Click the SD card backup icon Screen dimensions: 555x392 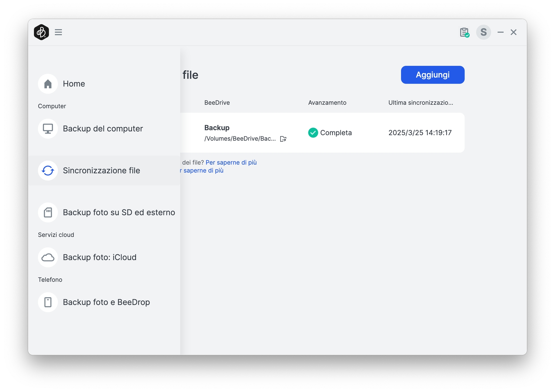[48, 212]
